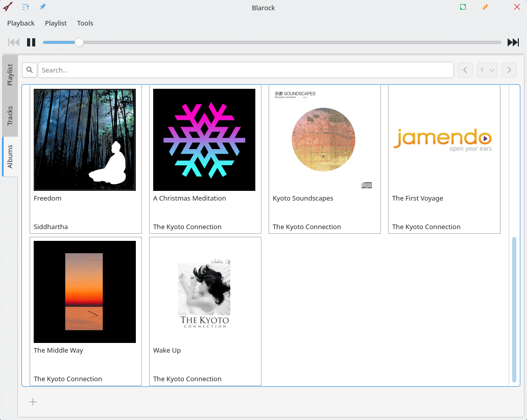Open the page number dropdown
Screen dimensions: 527x420
(487, 70)
